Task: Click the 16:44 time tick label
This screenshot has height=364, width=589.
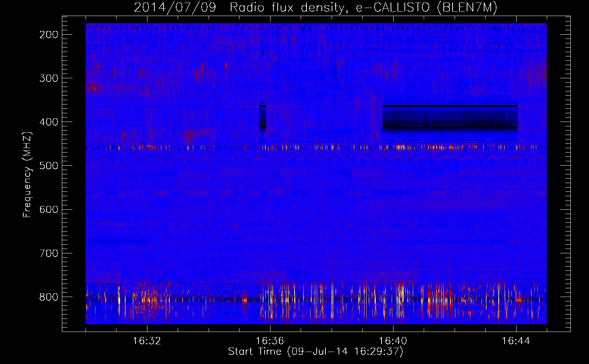Action: tap(516, 341)
